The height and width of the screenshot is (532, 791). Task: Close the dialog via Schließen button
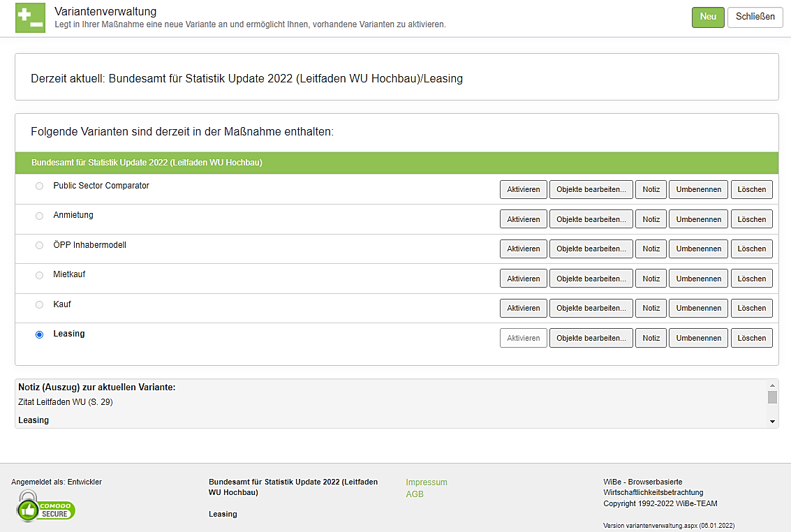tap(755, 17)
